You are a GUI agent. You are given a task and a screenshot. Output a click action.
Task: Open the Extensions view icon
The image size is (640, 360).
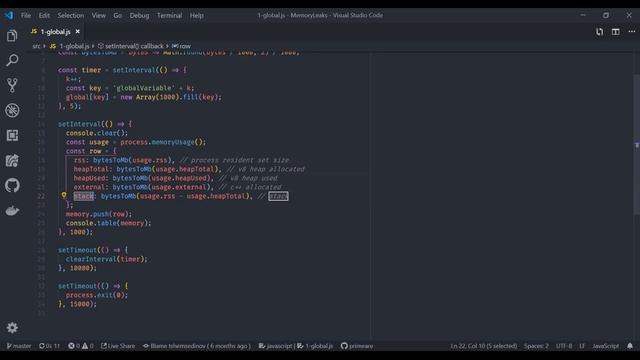click(x=12, y=135)
